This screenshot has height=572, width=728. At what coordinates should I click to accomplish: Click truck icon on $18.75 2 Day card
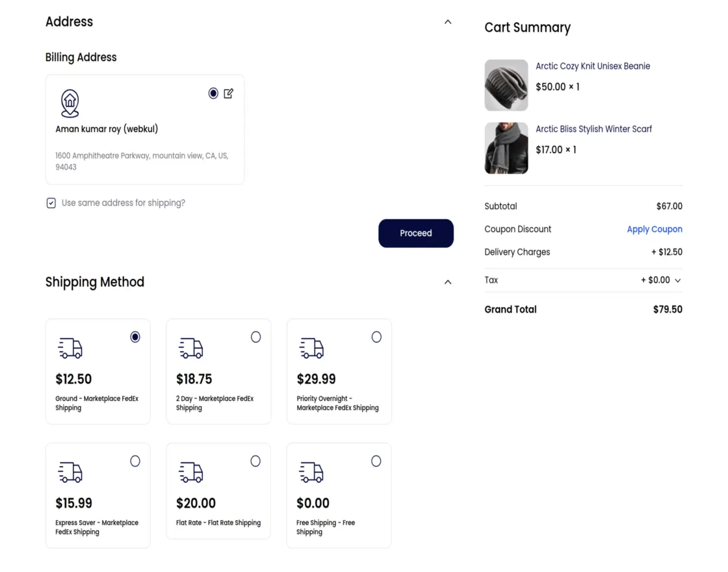click(191, 348)
